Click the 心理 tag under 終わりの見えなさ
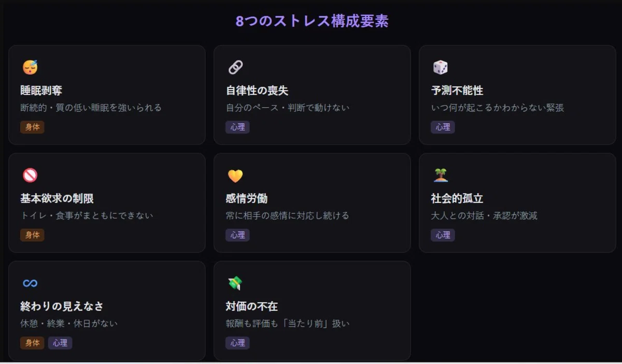Image resolution: width=622 pixels, height=364 pixels. point(60,343)
